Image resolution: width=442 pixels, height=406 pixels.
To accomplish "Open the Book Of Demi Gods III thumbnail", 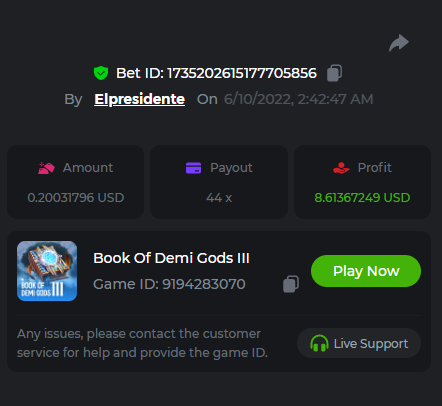I will 47,271.
